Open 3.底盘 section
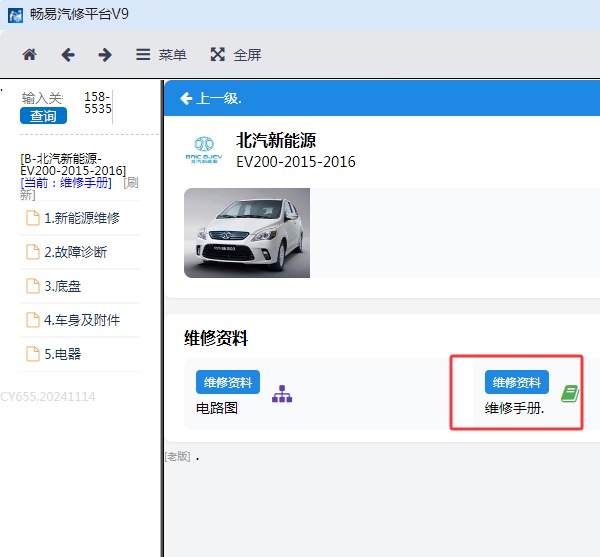This screenshot has height=557, width=600. (x=80, y=286)
